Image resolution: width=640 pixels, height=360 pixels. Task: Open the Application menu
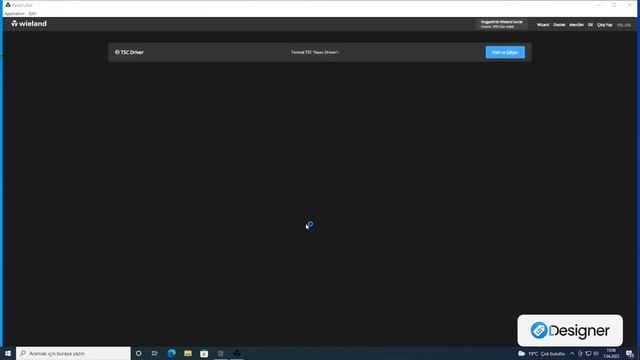click(14, 13)
